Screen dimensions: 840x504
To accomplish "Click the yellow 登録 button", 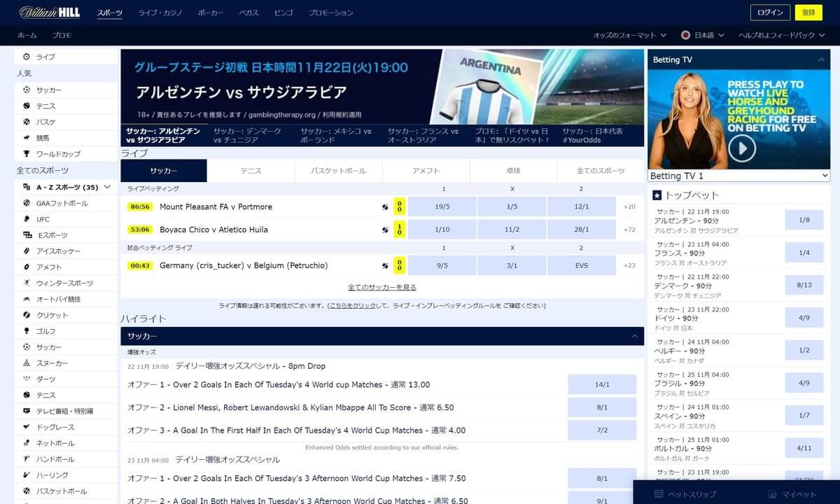I will (808, 13).
